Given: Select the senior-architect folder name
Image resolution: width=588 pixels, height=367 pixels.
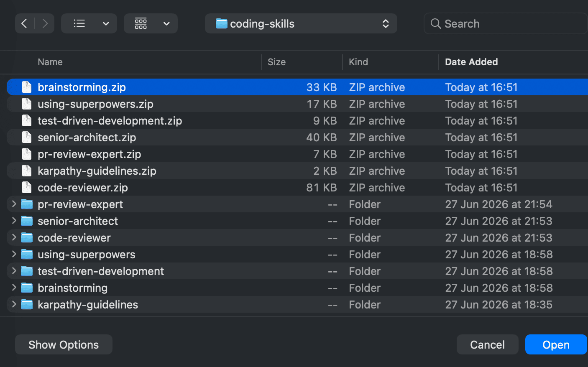Looking at the screenshot, I should point(78,221).
